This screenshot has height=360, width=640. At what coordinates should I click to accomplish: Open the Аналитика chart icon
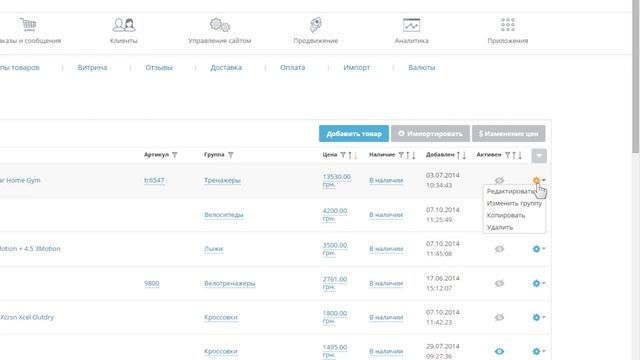pyautogui.click(x=411, y=25)
